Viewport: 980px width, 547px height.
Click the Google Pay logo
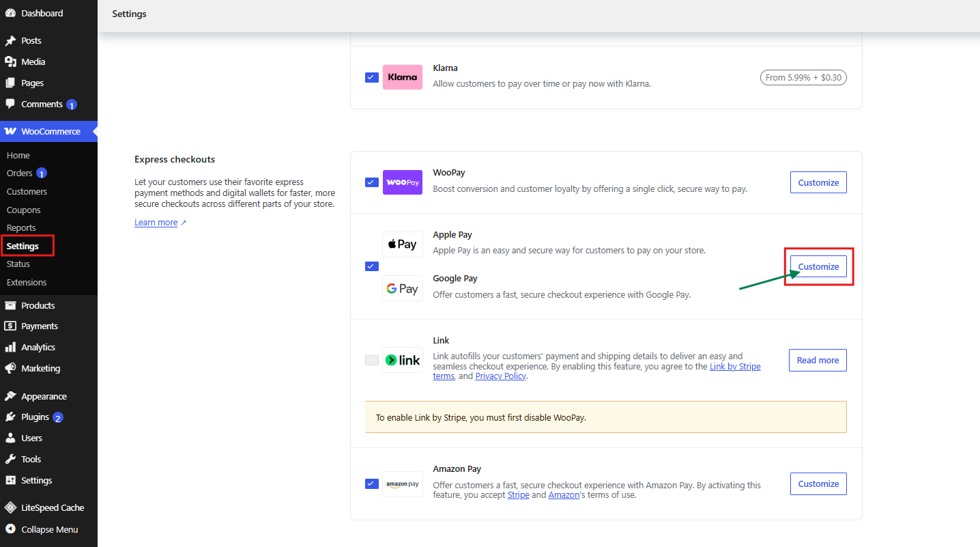click(403, 288)
